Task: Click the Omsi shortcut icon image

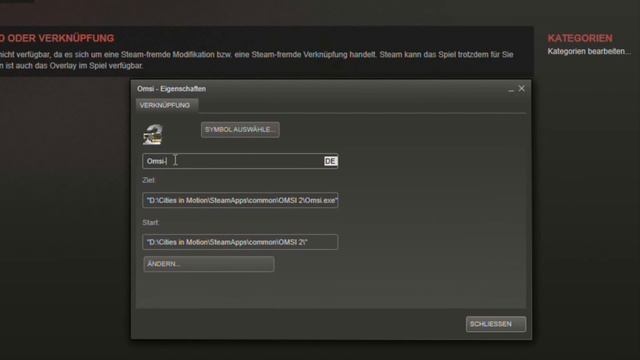Action: (153, 135)
